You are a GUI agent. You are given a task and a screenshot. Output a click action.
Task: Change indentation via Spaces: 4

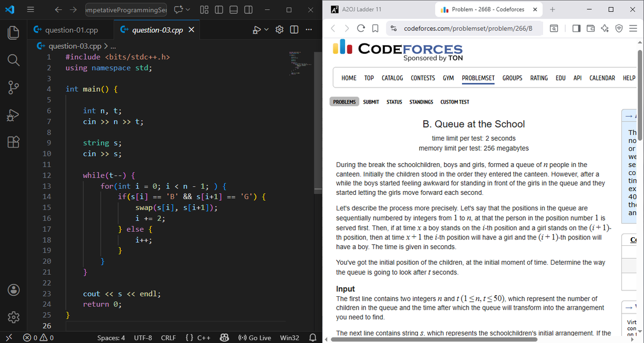click(111, 338)
